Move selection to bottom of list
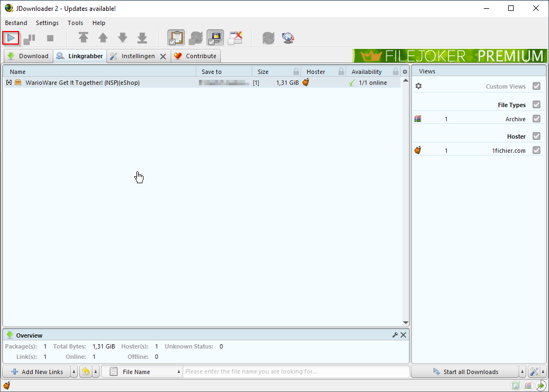The height and width of the screenshot is (392, 549). (142, 38)
